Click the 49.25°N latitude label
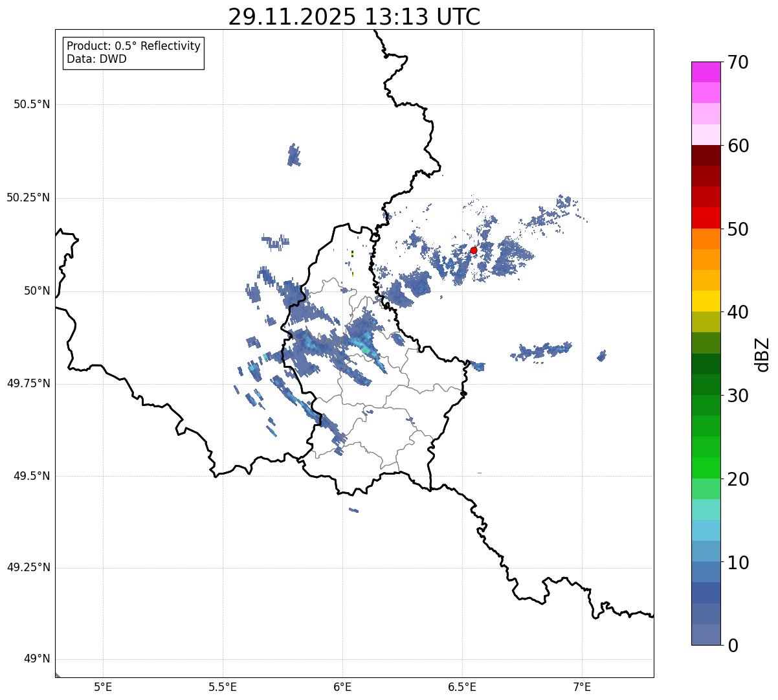 point(28,567)
